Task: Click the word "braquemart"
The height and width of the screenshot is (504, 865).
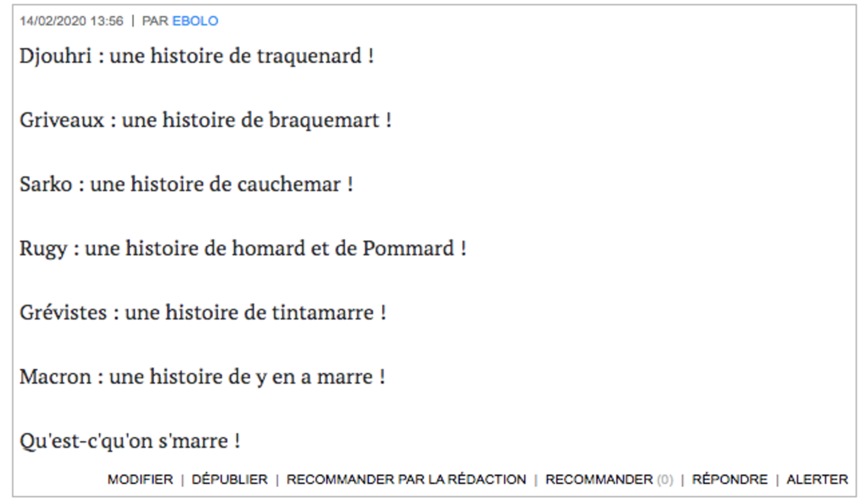Action: point(324,120)
